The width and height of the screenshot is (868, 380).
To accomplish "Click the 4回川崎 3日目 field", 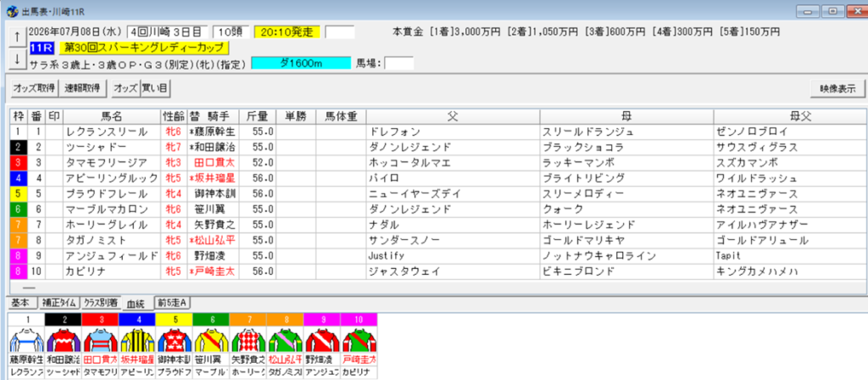I will (168, 32).
